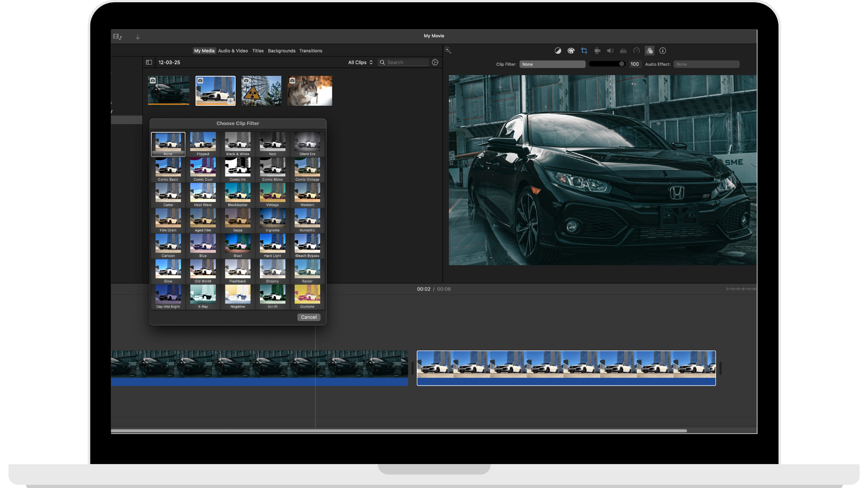Click Cancel in filter chooser
This screenshot has height=488, width=868.
point(309,317)
